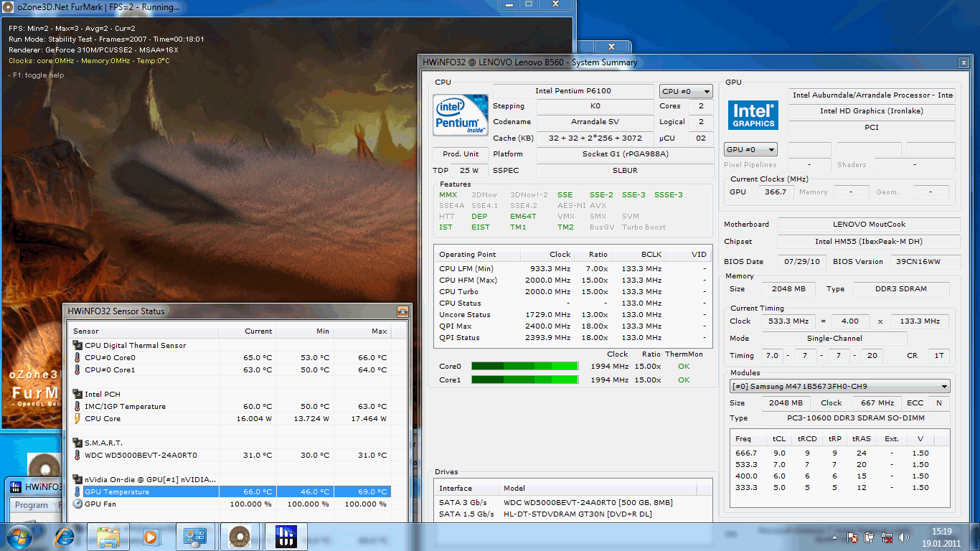This screenshot has width=980, height=551.
Task: Switch to Control Panel taskbar button
Action: [194, 536]
